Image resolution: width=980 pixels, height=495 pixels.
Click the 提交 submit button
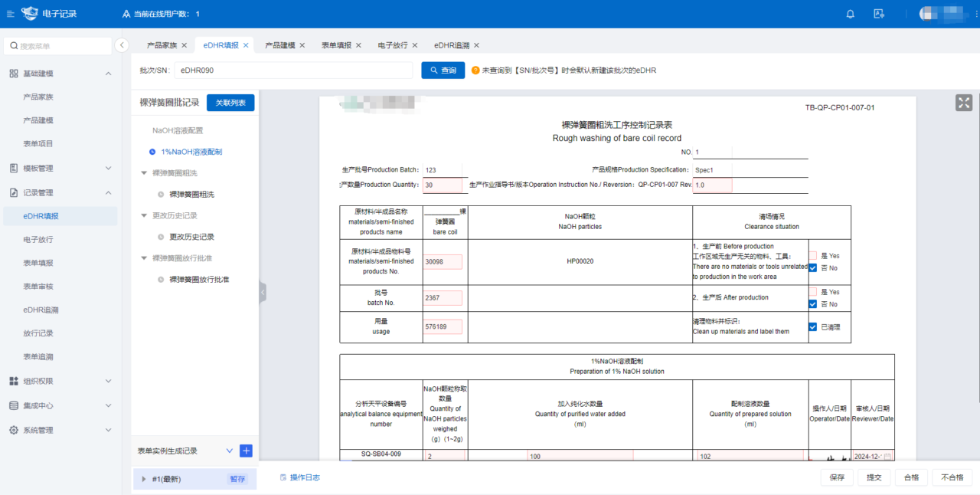(x=874, y=477)
